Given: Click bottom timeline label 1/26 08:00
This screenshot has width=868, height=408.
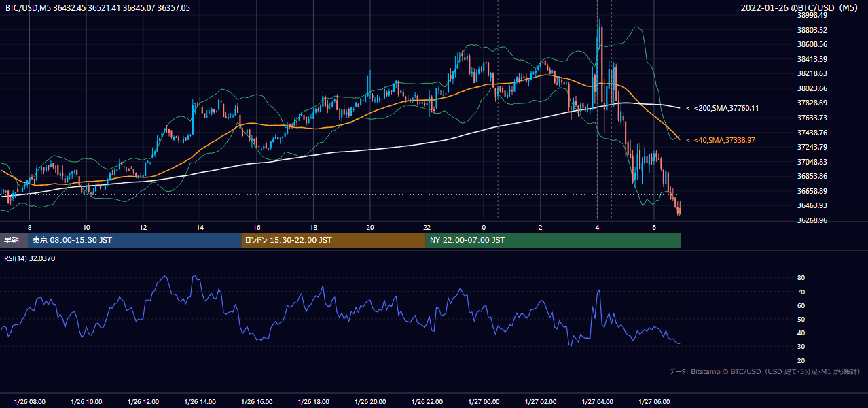Looking at the screenshot, I should click(29, 402).
